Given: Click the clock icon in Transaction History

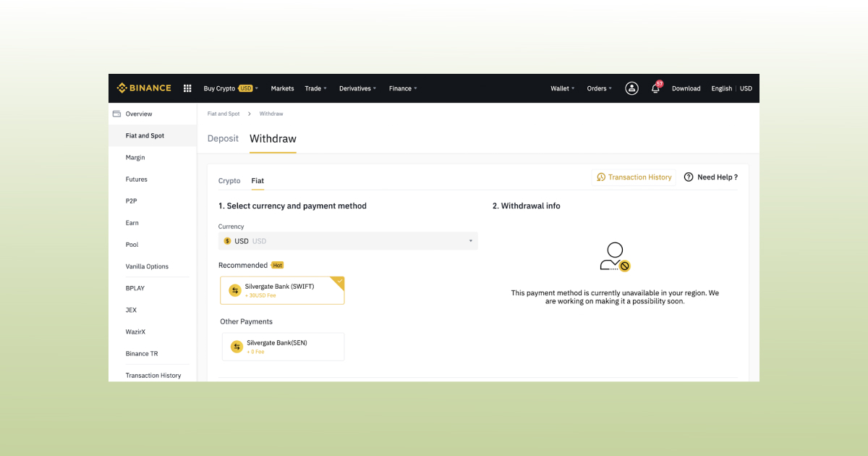Looking at the screenshot, I should 601,177.
